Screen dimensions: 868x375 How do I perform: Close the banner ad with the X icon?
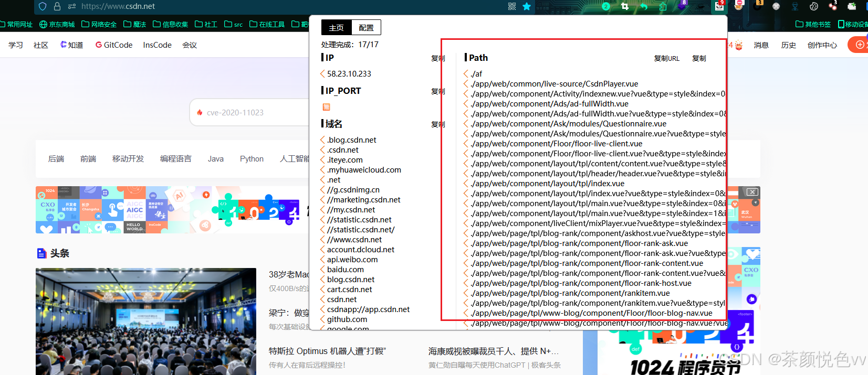pos(752,192)
